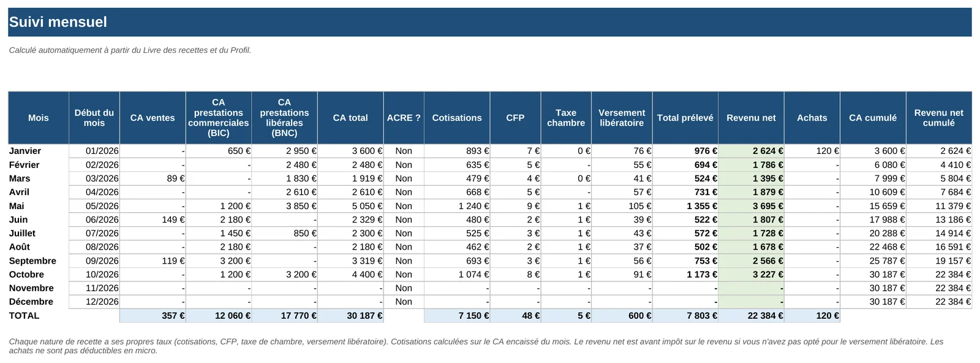
Task: Click the 'CFP' header cell
Action: point(516,118)
